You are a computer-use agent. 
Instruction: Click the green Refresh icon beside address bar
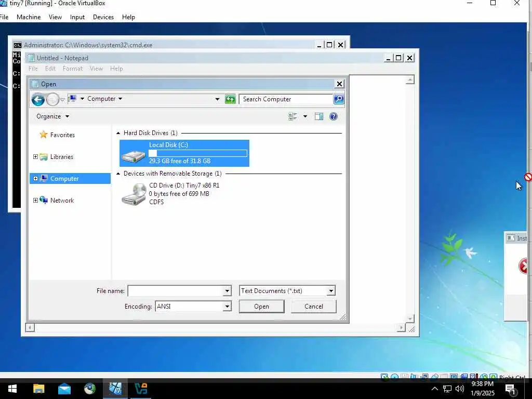coord(230,99)
